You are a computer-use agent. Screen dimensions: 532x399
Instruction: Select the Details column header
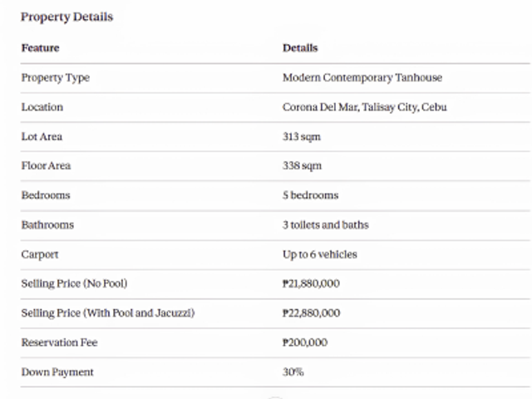[x=300, y=48]
